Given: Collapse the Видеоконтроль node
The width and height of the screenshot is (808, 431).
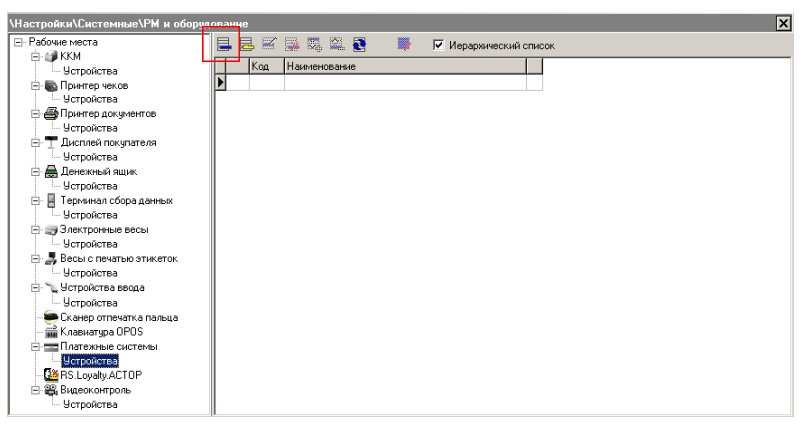Looking at the screenshot, I should [36, 390].
